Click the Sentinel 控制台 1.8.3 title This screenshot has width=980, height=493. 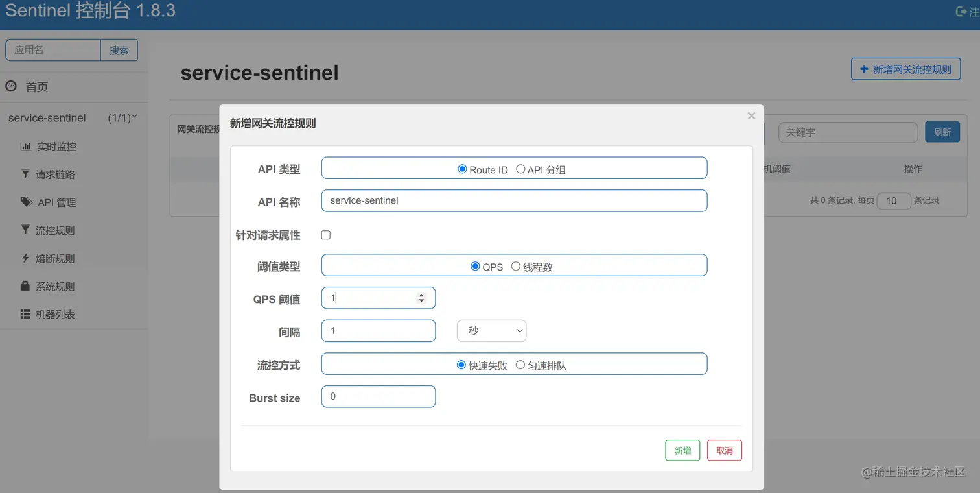pyautogui.click(x=90, y=11)
